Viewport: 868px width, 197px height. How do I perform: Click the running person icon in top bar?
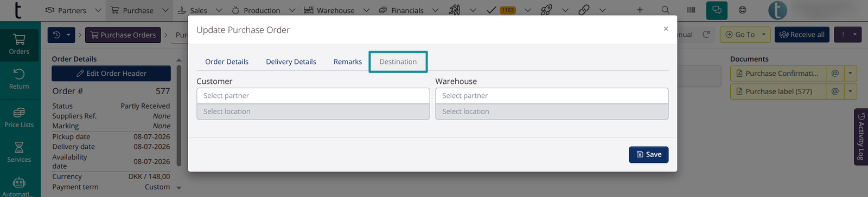(455, 10)
